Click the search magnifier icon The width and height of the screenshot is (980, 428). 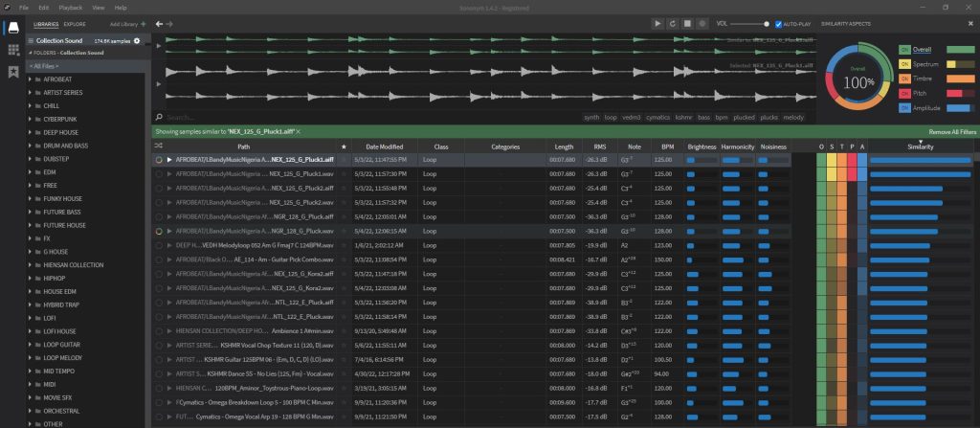click(x=160, y=117)
